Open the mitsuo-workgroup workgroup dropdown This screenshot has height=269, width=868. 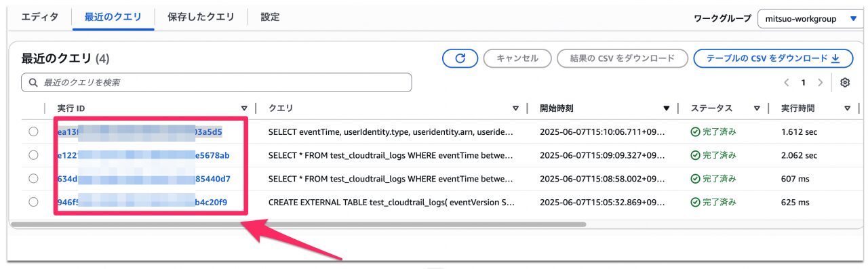click(810, 18)
